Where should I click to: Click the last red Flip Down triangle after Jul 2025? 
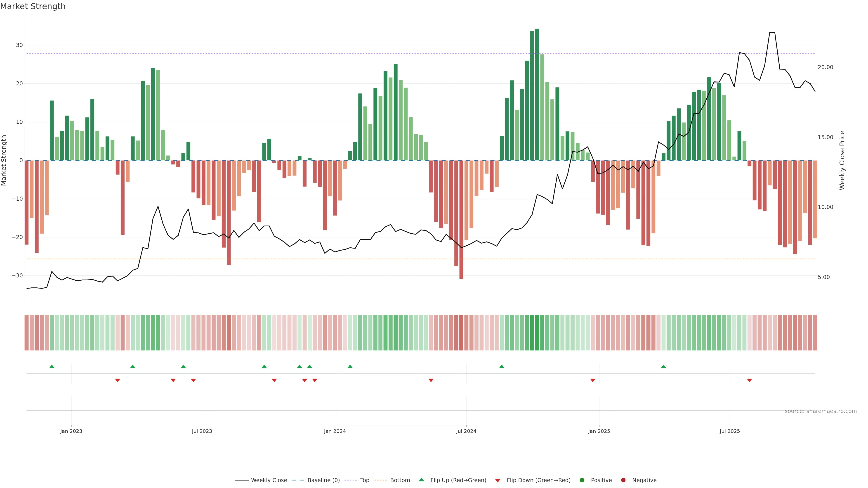[749, 380]
